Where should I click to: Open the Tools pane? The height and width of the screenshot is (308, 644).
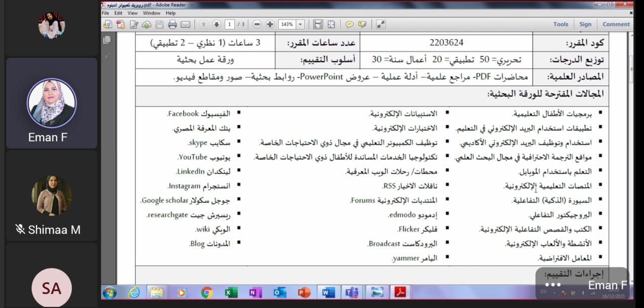coord(560,24)
